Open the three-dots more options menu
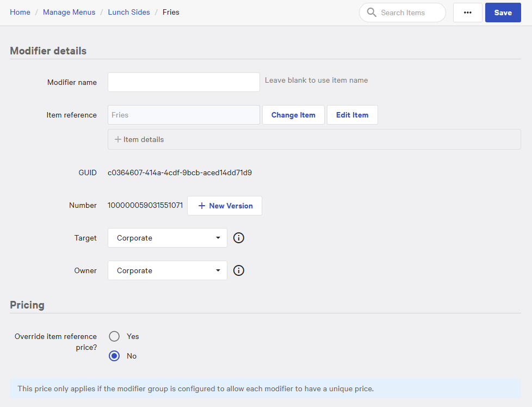This screenshot has width=532, height=407. [467, 13]
